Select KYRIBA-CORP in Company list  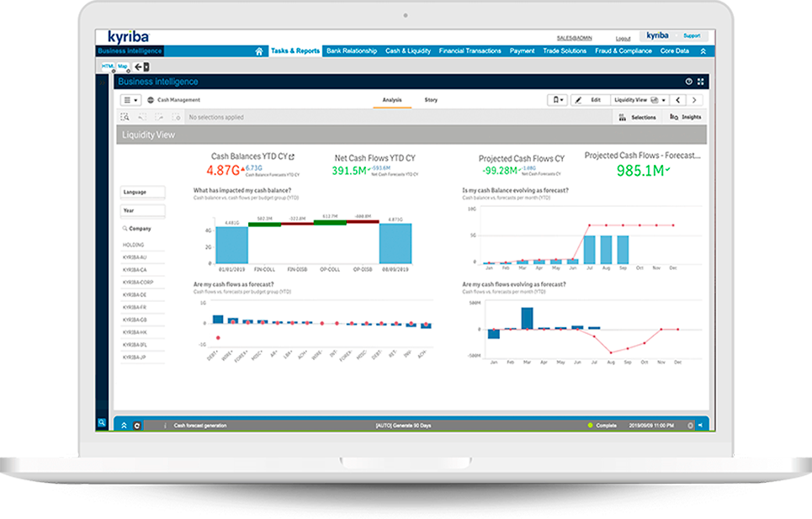click(x=138, y=282)
